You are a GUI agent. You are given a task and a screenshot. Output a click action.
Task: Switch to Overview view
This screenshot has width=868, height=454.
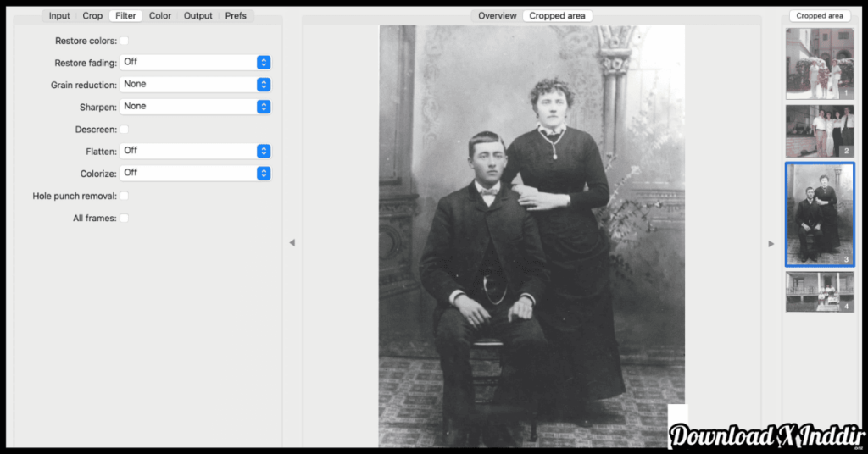point(497,16)
